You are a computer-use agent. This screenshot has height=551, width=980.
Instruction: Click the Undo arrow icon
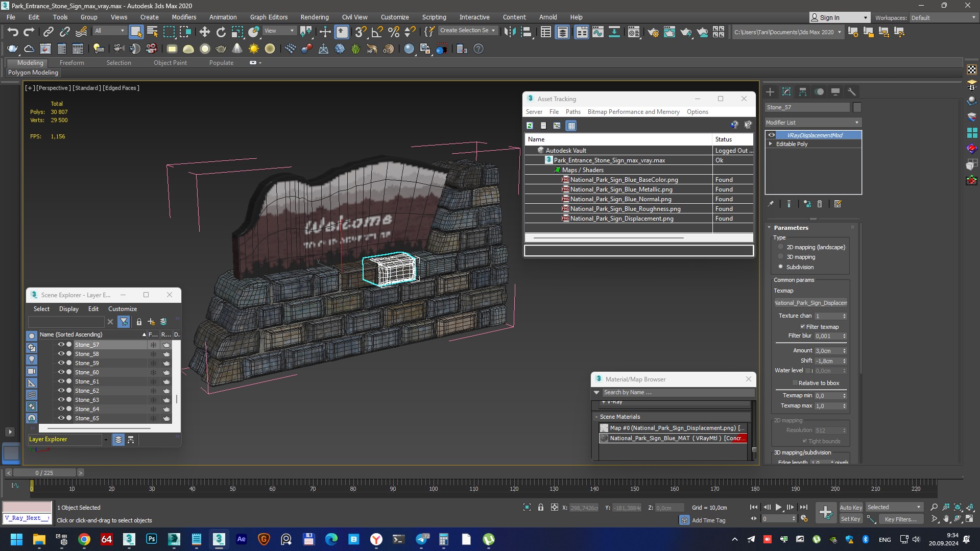[12, 32]
